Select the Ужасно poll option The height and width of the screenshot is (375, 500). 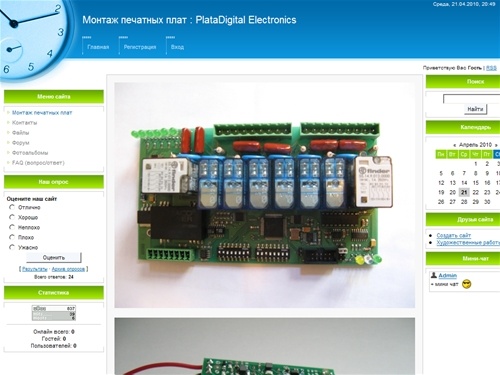point(12,247)
